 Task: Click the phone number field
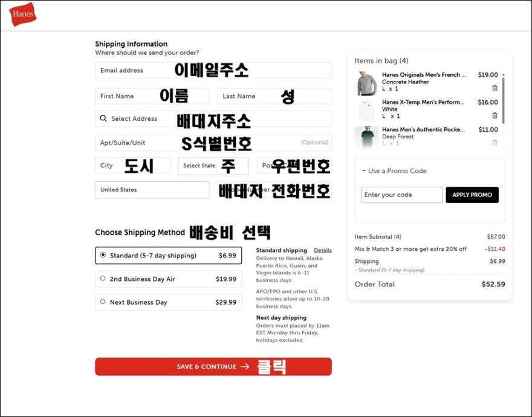pos(274,190)
